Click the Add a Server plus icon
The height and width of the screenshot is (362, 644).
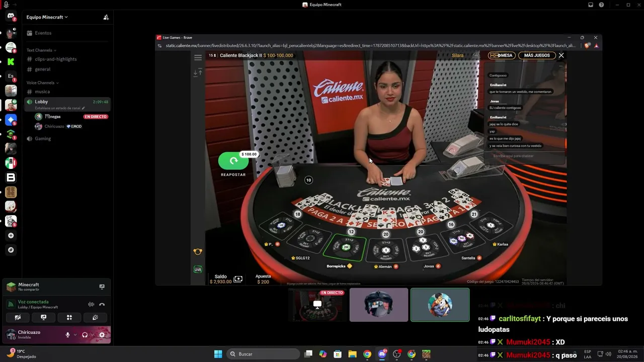11,235
